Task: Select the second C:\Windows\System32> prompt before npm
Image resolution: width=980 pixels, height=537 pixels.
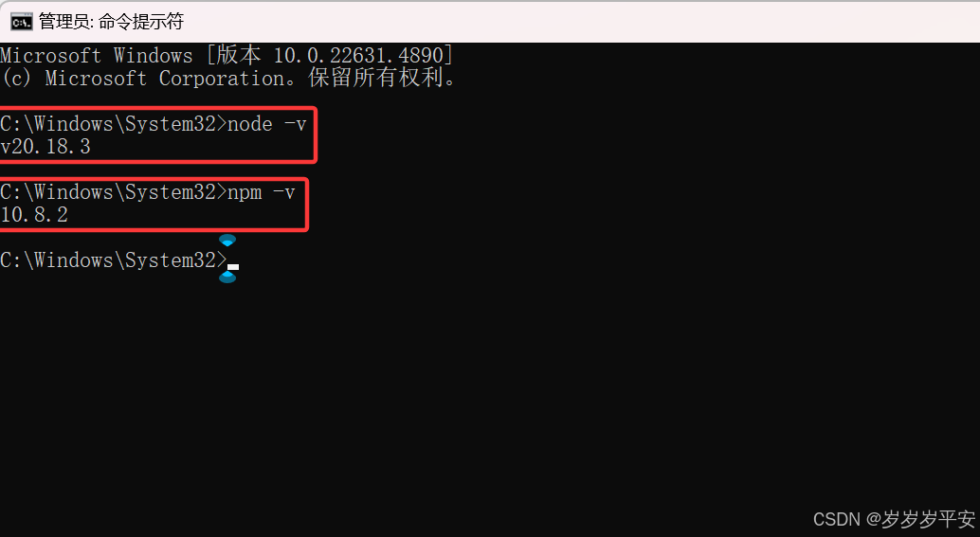Action: point(113,191)
